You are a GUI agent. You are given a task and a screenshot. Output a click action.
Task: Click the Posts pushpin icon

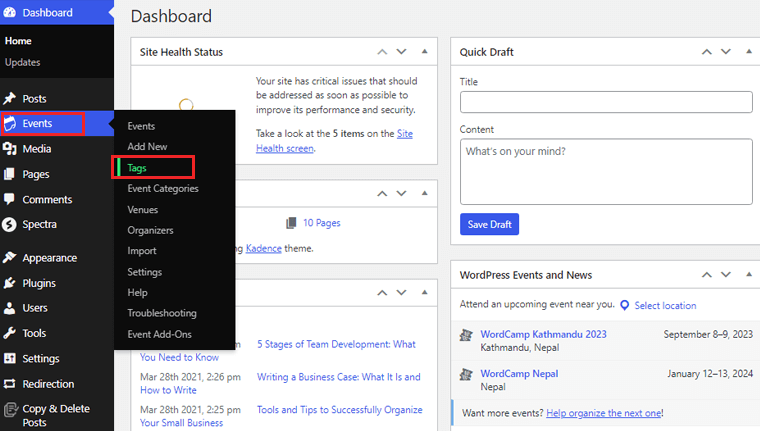(10, 98)
